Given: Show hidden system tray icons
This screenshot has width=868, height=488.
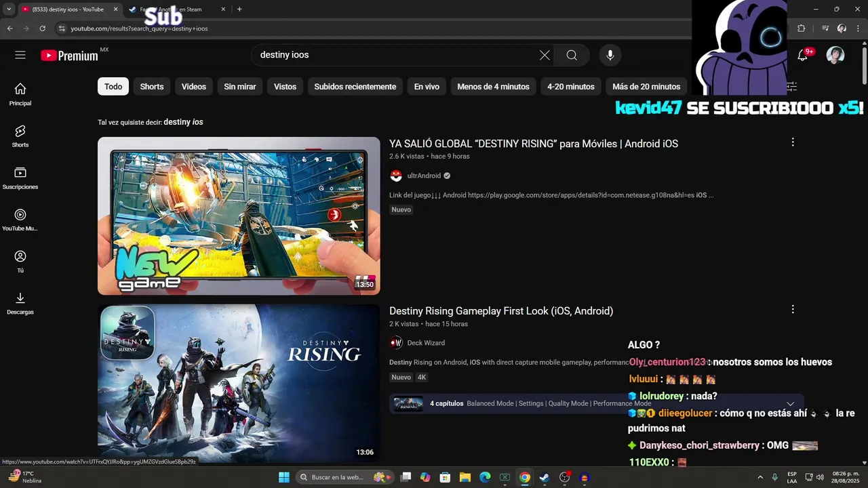Looking at the screenshot, I should pos(759,477).
